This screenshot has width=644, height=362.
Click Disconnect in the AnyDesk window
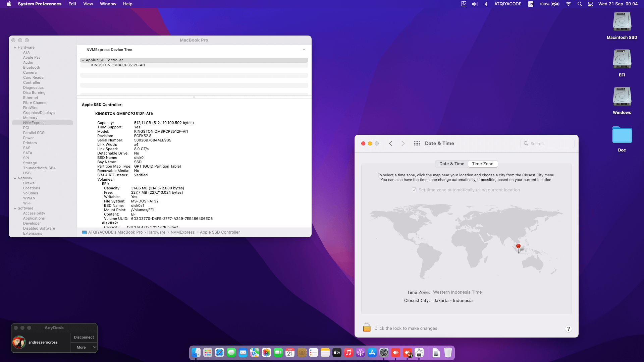(x=84, y=337)
